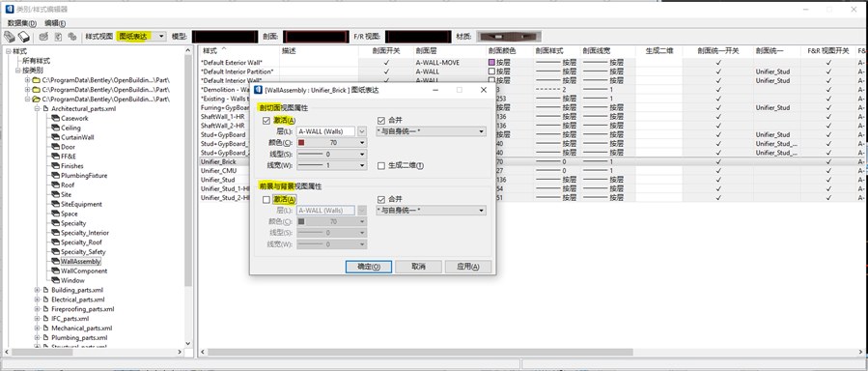Open the Roof category icon in tree
Image resolution: width=868 pixels, height=371 pixels.
coord(55,185)
